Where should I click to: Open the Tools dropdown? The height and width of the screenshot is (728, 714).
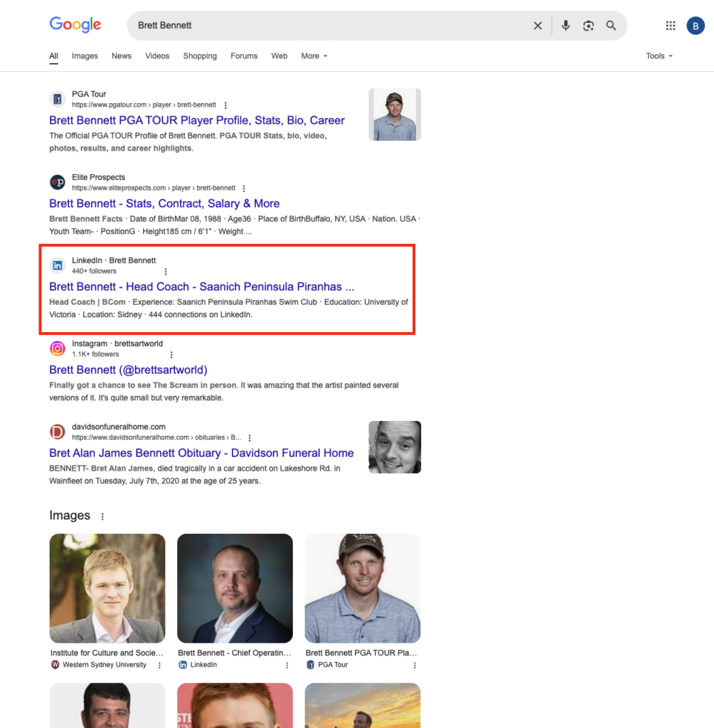pyautogui.click(x=659, y=56)
